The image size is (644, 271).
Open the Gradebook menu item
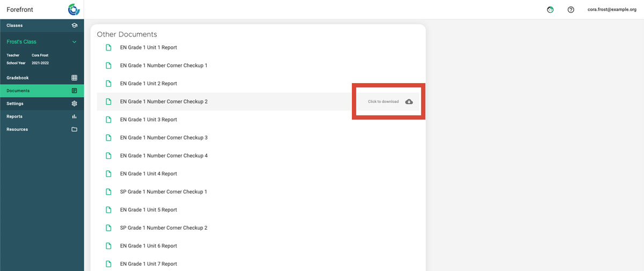click(x=42, y=78)
